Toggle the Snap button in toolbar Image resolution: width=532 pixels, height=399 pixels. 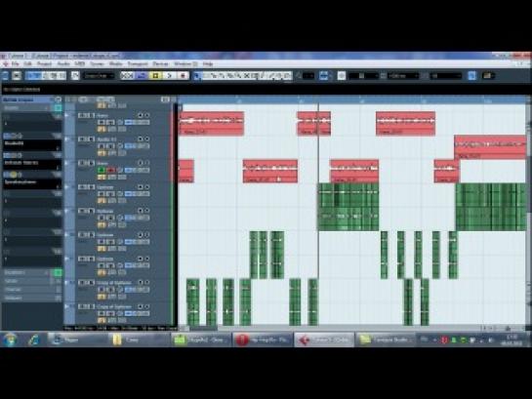tap(324, 76)
